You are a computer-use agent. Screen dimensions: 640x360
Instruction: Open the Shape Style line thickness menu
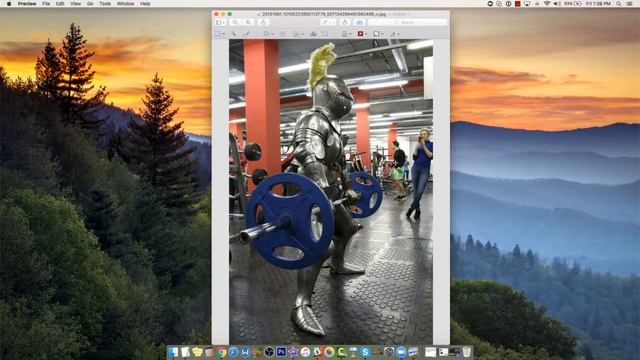coord(346,34)
